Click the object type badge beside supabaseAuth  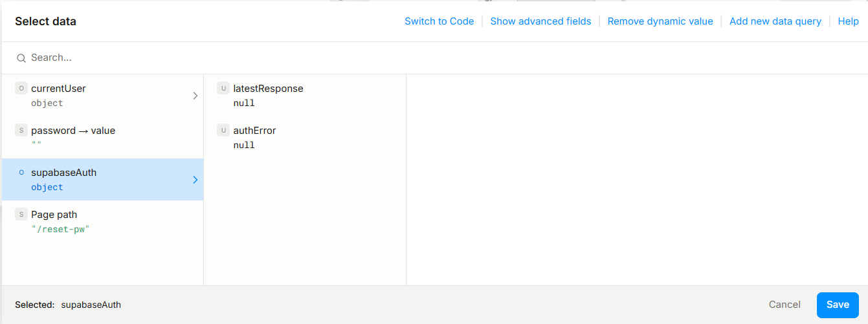21,173
